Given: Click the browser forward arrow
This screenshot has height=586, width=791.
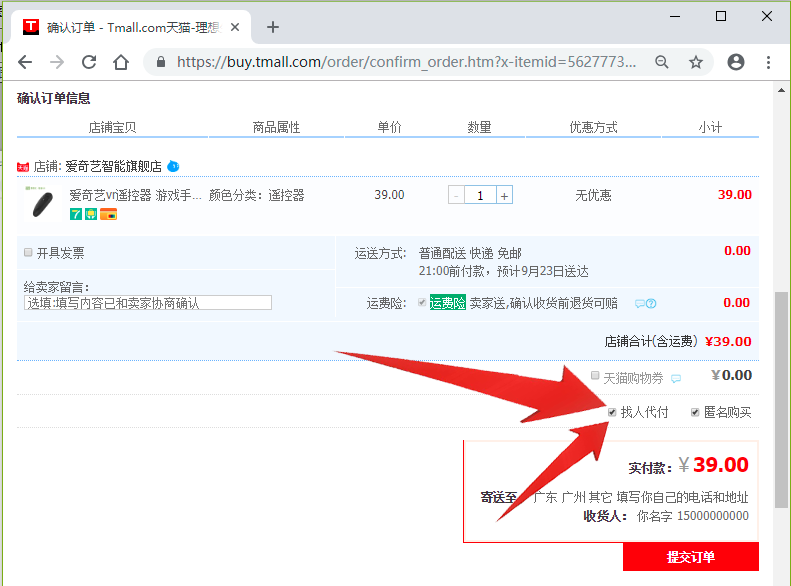Looking at the screenshot, I should [57, 62].
